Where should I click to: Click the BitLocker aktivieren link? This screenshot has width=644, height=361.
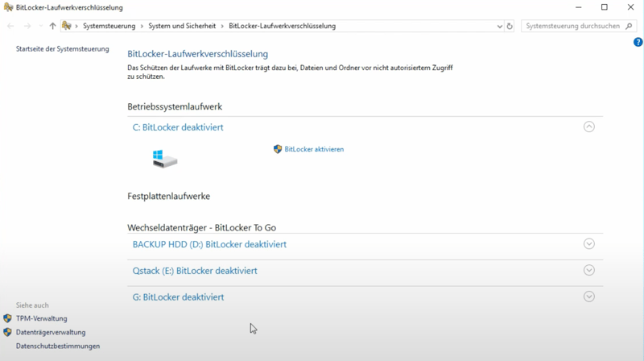pos(314,149)
